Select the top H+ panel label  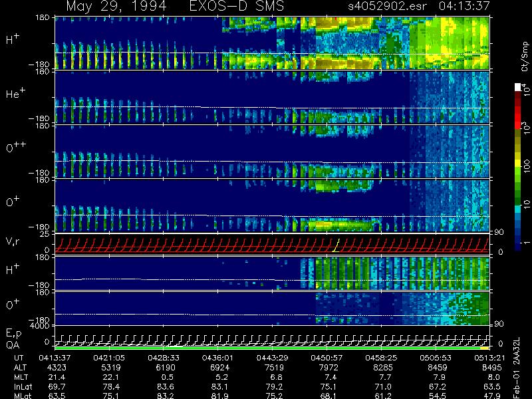pyautogui.click(x=13, y=39)
